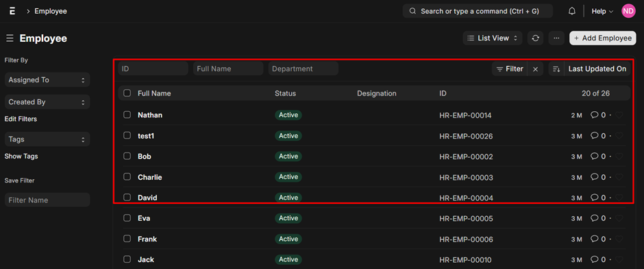Click the Edit Filters link

tap(21, 119)
